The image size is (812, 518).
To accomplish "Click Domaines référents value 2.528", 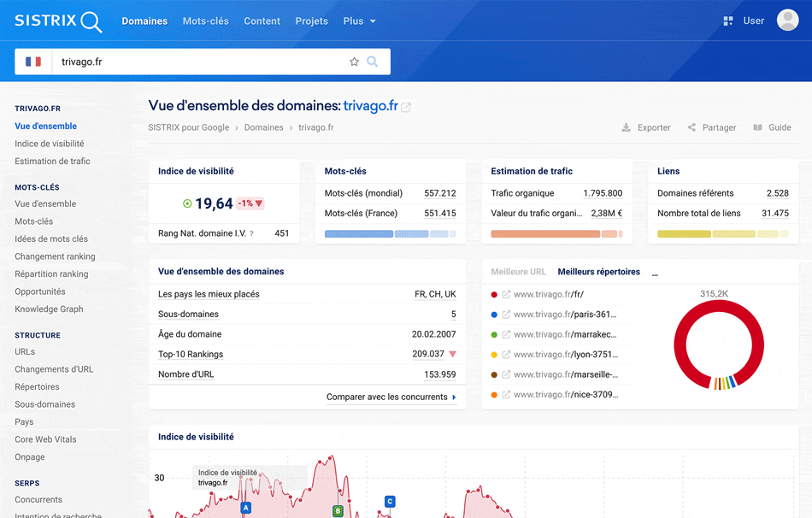I will (x=777, y=193).
